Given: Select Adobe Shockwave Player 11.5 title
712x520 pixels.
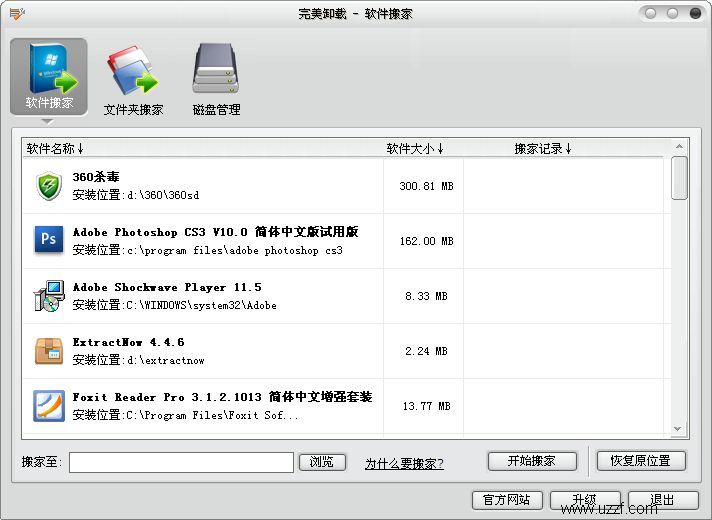Looking at the screenshot, I should (x=167, y=287).
